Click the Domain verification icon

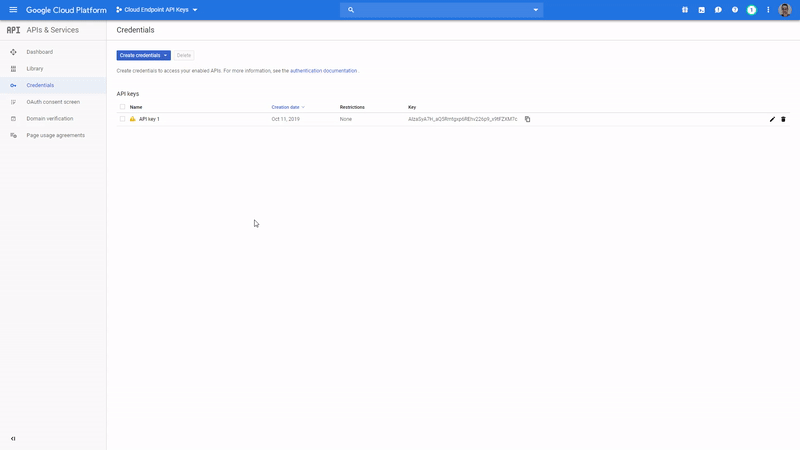click(x=13, y=118)
